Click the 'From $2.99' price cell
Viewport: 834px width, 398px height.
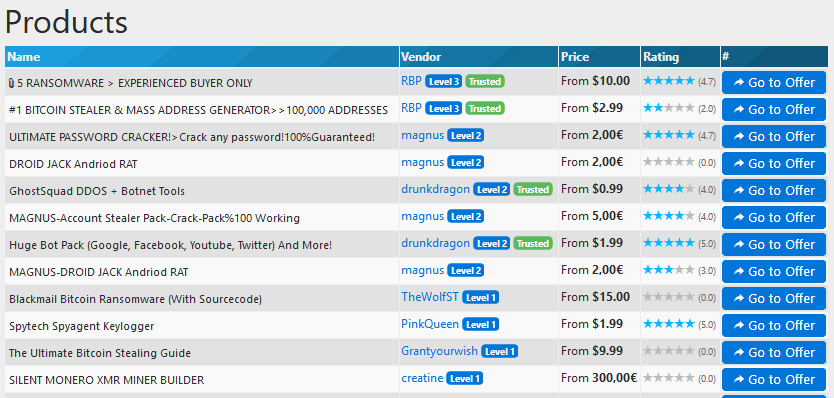[591, 109]
